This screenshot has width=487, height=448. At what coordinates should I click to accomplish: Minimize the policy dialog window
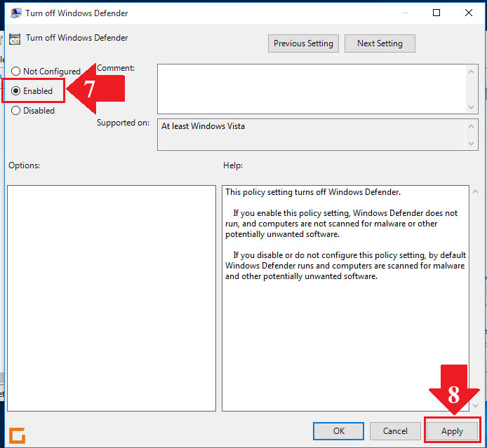pyautogui.click(x=405, y=13)
